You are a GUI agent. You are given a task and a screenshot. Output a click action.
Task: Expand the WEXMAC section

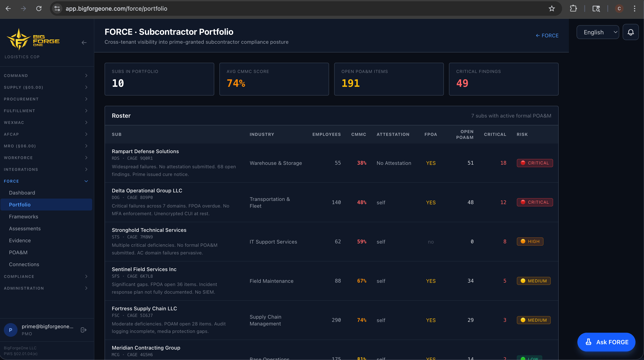(x=46, y=122)
